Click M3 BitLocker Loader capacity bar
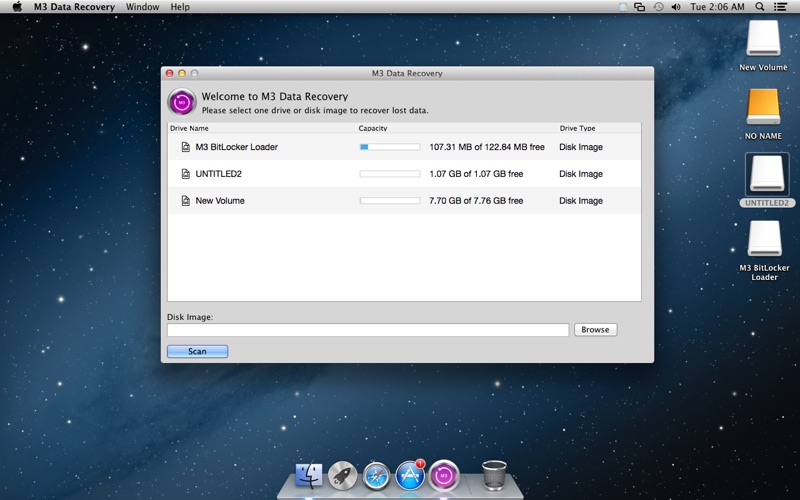 point(390,147)
